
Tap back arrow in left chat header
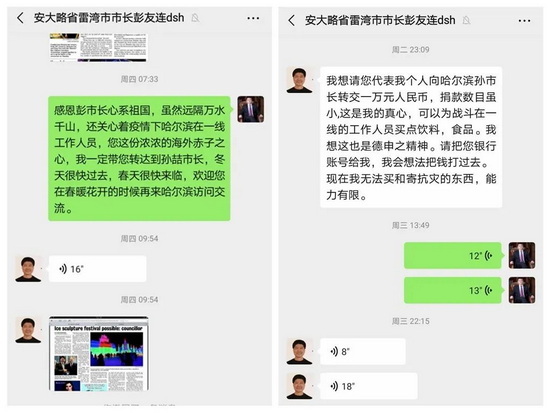[x=20, y=18]
